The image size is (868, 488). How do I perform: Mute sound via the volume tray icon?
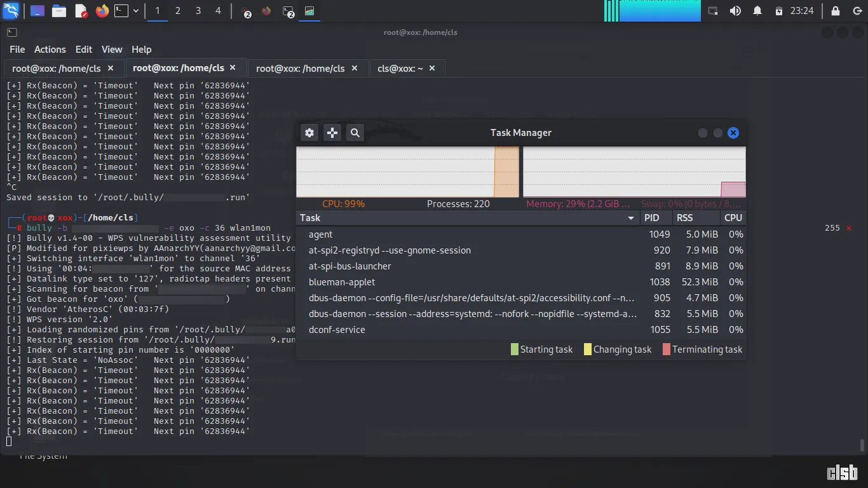(x=735, y=11)
